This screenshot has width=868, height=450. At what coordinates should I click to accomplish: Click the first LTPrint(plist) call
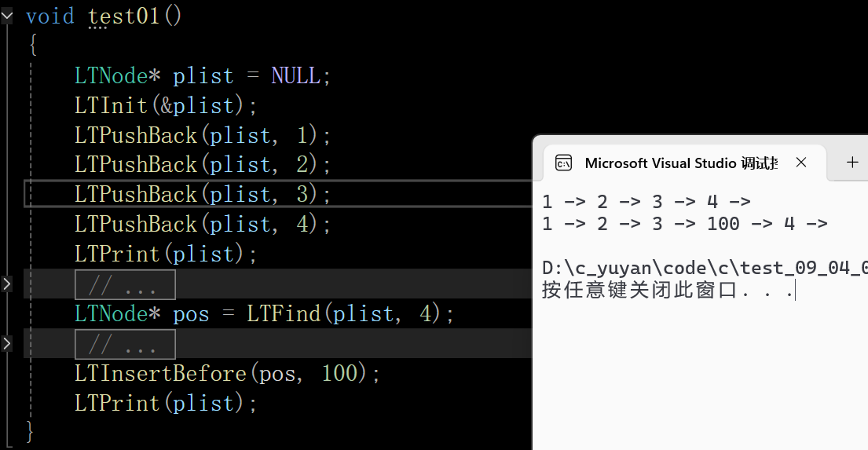pos(166,254)
